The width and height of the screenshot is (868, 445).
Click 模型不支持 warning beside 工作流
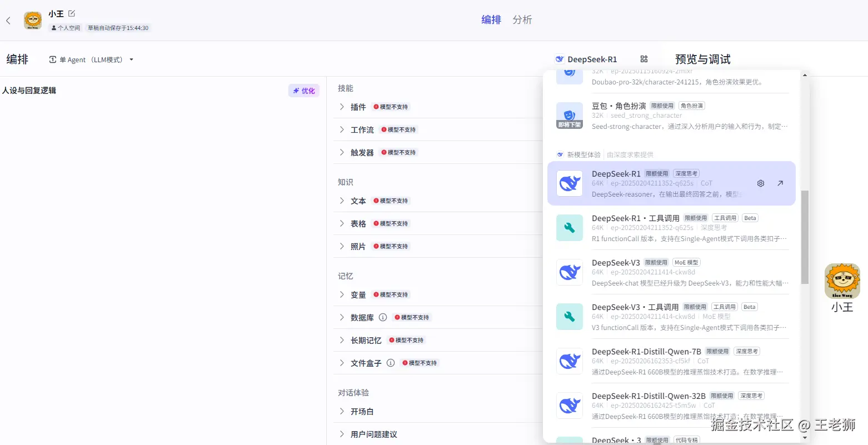[x=398, y=129]
